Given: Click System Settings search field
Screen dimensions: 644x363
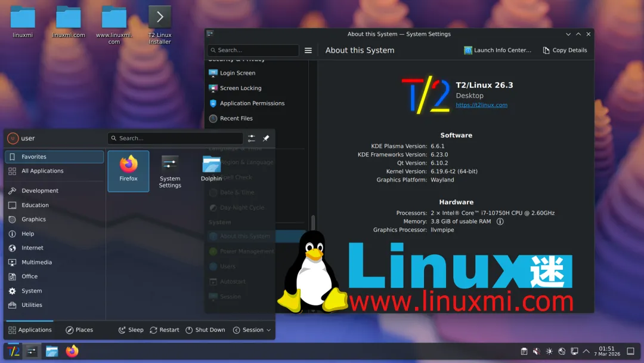Looking at the screenshot, I should (x=253, y=50).
